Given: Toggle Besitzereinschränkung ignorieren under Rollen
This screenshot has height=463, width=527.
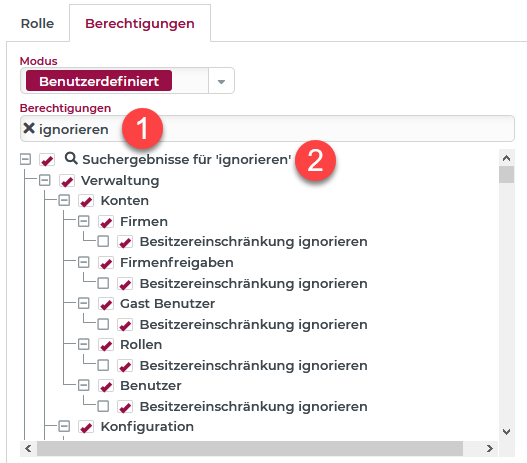Looking at the screenshot, I should 125,366.
